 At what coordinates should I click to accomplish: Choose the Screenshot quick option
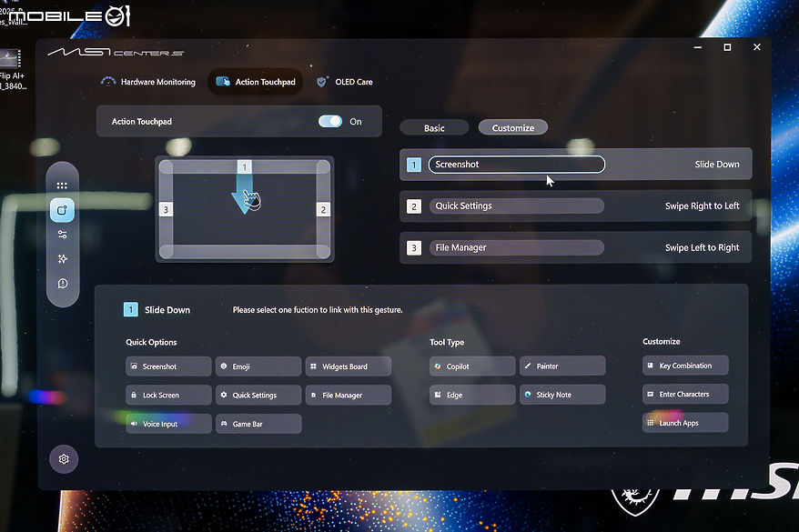point(168,366)
